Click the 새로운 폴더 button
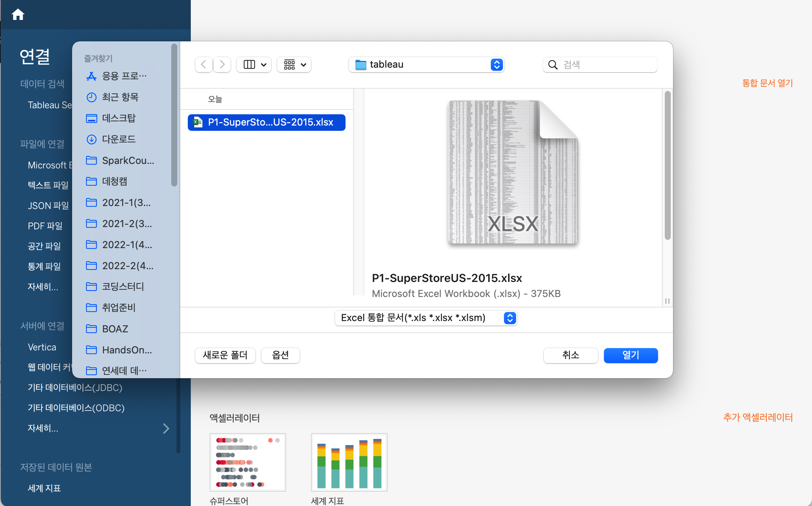This screenshot has height=506, width=812. pos(225,355)
